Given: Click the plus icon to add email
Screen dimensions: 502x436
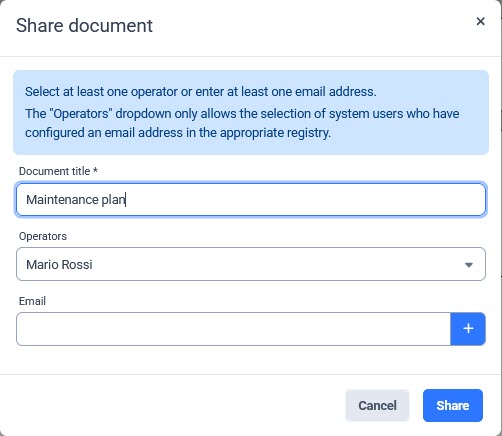Looking at the screenshot, I should pos(468,329).
